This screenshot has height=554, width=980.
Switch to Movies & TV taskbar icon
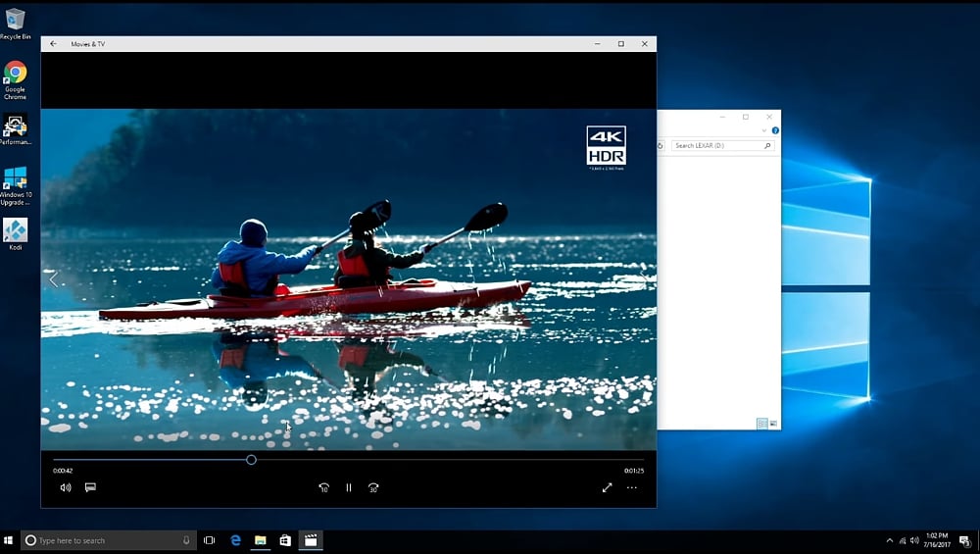(x=311, y=540)
